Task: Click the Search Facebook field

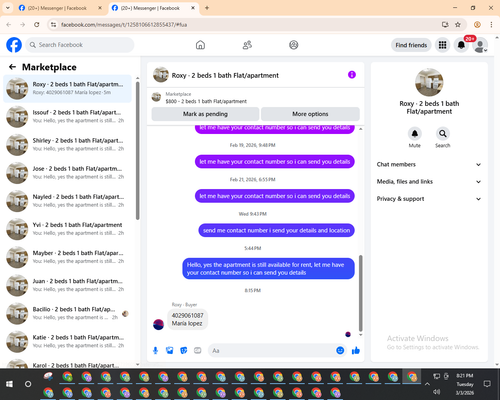Action: point(80,45)
